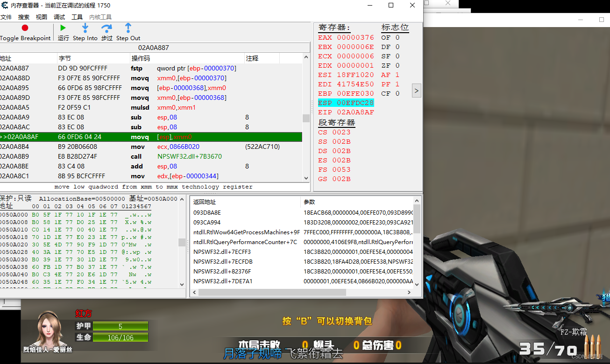
Task: Click the 参数 column header in stack panel
Action: point(357,202)
